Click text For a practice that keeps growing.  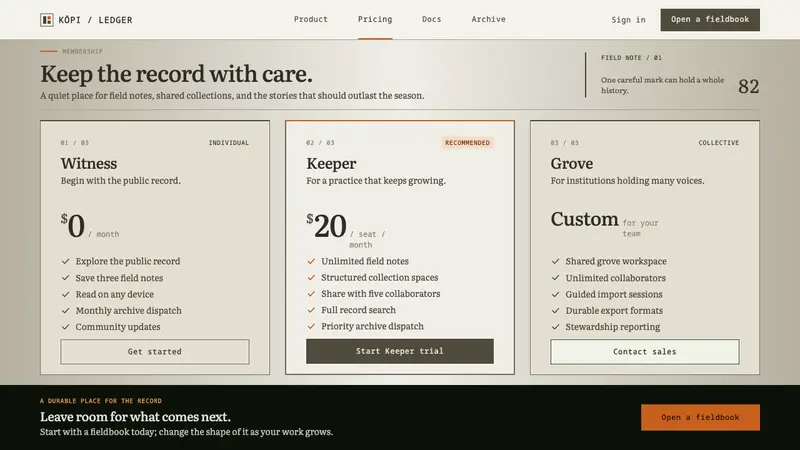tap(376, 181)
